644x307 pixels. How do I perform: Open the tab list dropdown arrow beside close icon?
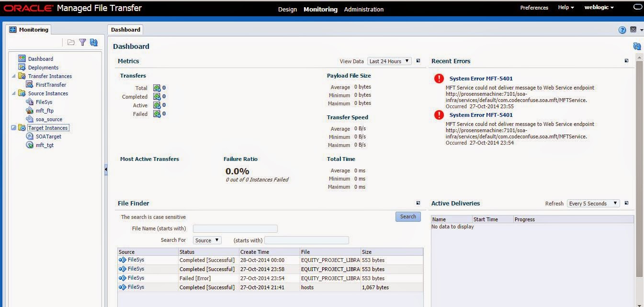click(x=642, y=30)
